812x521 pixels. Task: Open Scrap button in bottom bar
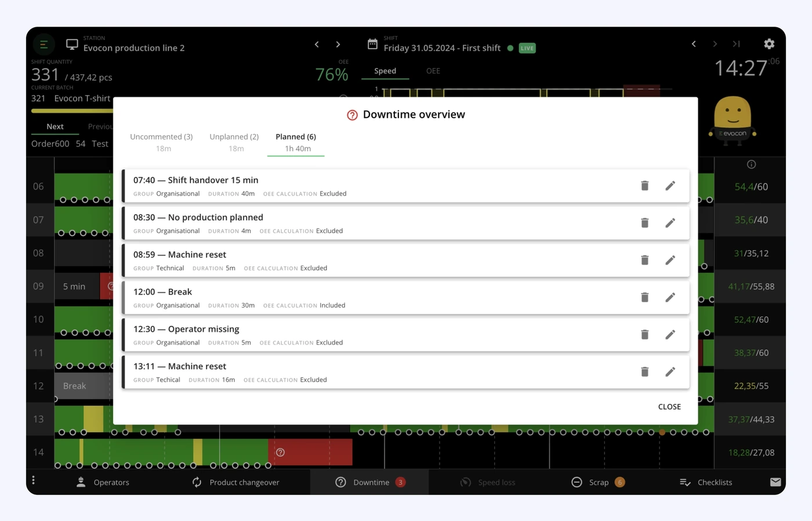click(x=598, y=482)
